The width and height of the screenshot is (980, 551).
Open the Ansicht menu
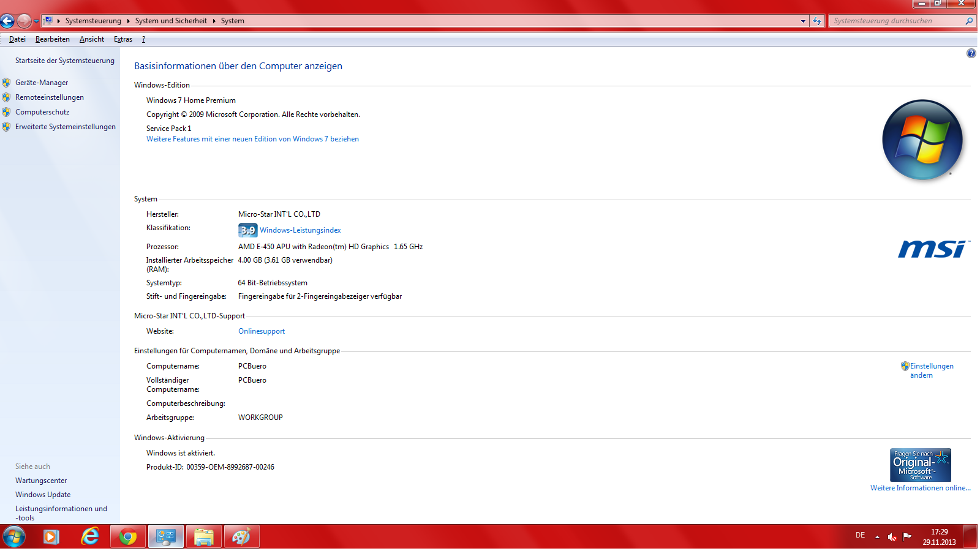pyautogui.click(x=91, y=39)
